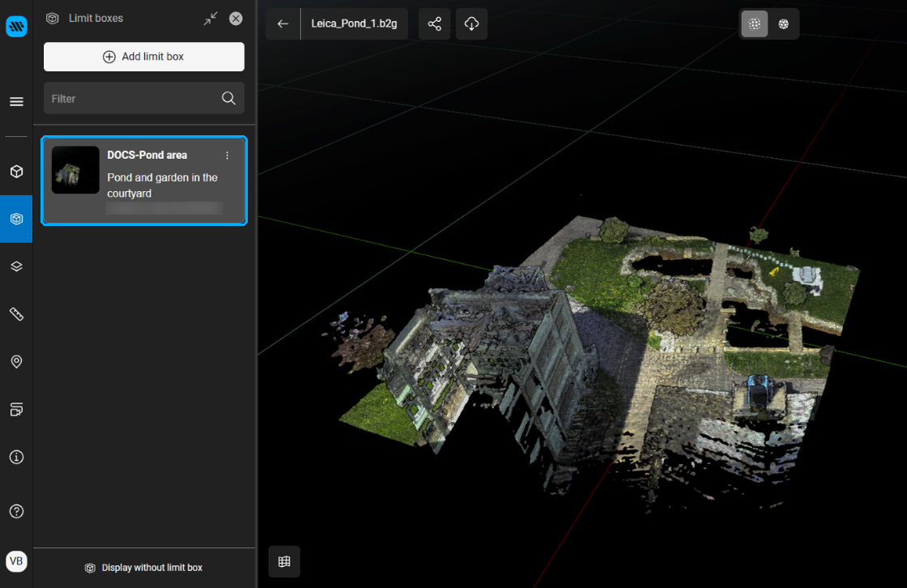The width and height of the screenshot is (907, 588).
Task: Click the DOCS-Pond area title
Action: click(x=147, y=156)
